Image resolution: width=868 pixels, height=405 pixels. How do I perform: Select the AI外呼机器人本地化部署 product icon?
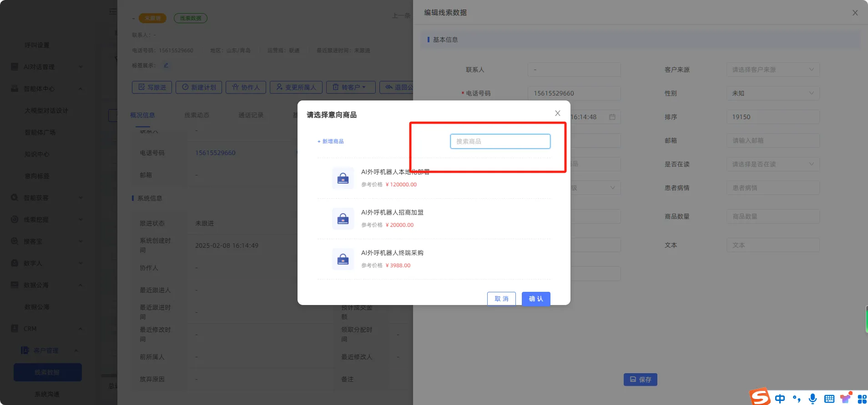[343, 178]
